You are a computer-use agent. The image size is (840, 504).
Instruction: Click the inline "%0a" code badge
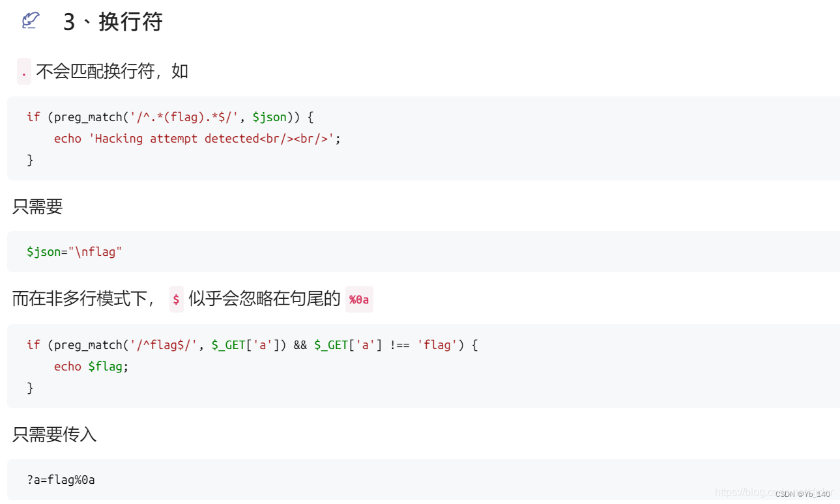359,300
